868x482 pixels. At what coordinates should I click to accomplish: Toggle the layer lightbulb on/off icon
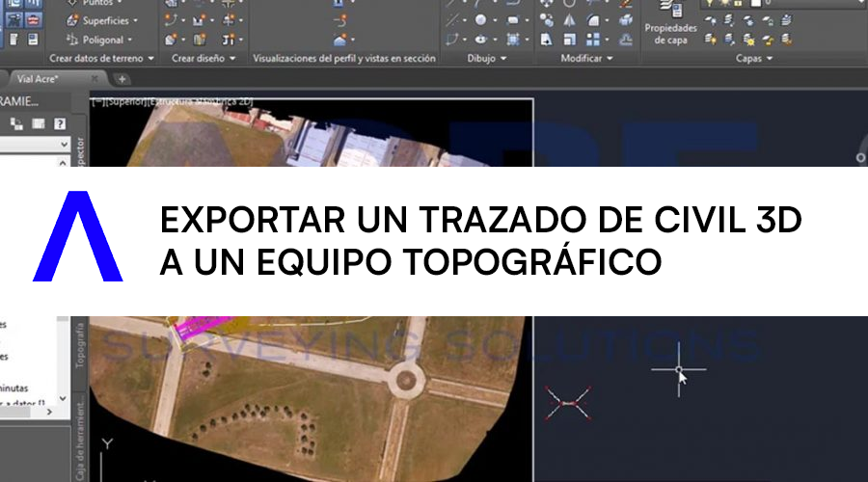tap(710, 3)
